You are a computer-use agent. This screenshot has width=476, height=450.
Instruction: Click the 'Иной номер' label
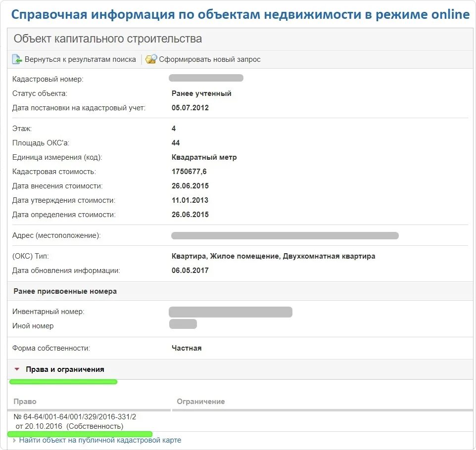pyautogui.click(x=33, y=326)
